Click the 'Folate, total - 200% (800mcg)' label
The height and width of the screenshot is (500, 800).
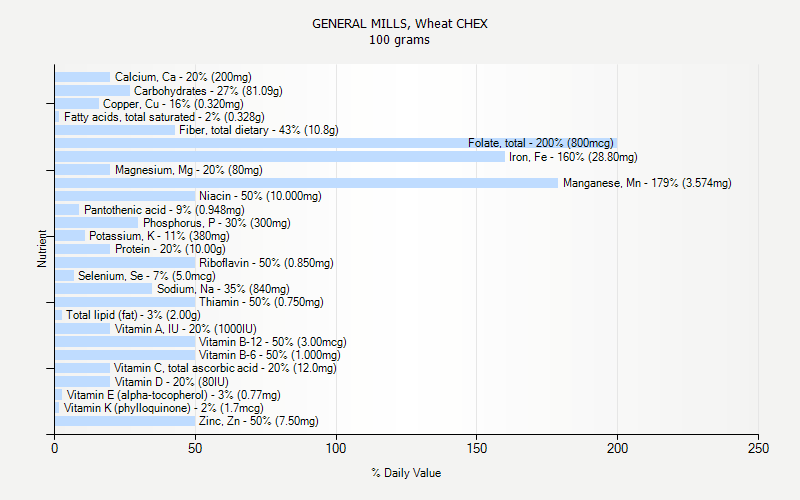541,143
